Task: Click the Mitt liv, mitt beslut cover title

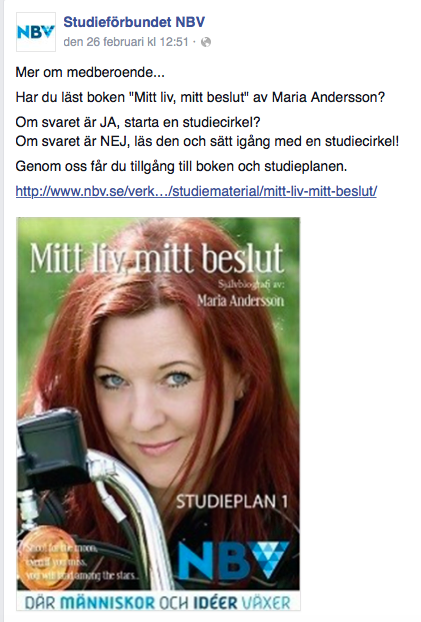Action: click(x=157, y=258)
